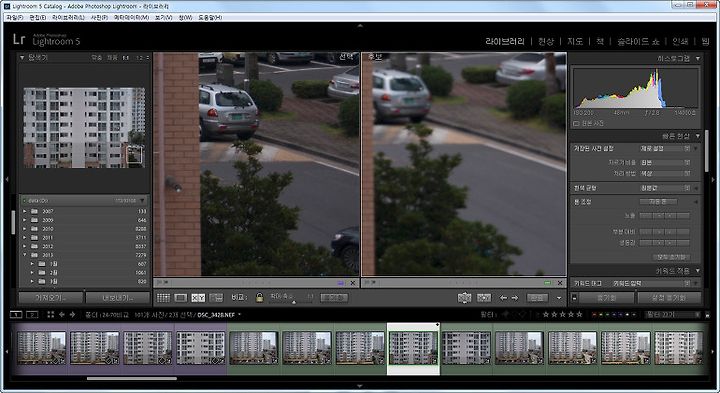The height and width of the screenshot is (393, 720).
Task: Close the Candidate pane with its X
Action: coord(560,283)
